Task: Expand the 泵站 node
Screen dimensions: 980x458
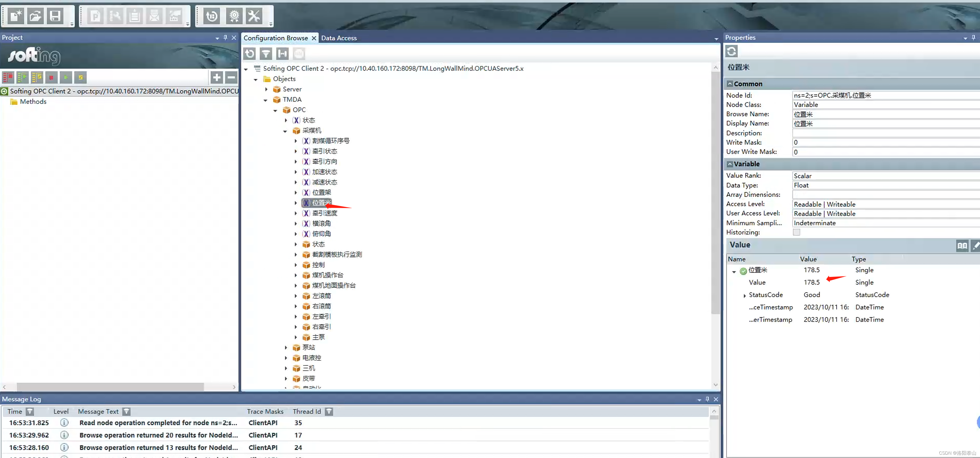Action: tap(286, 347)
